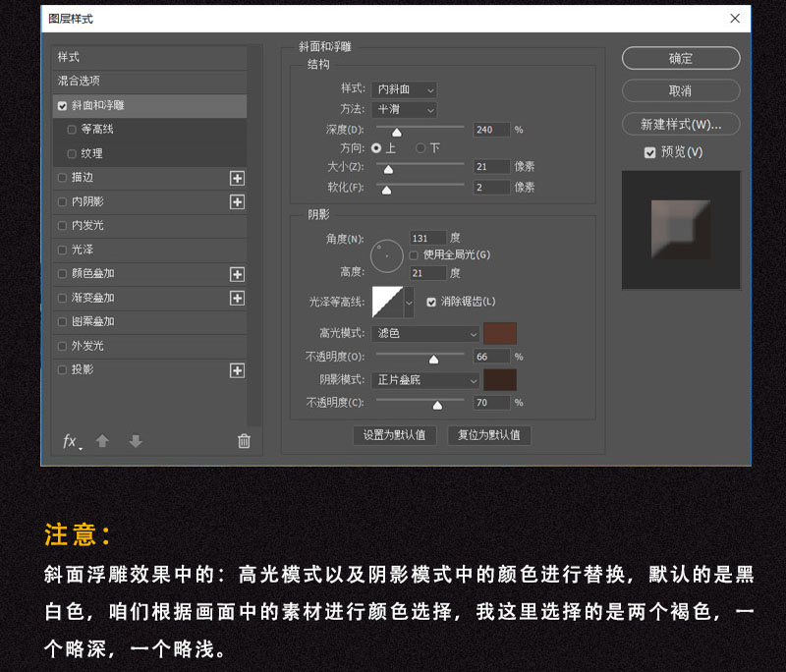Click the 新建样式(W)... button

tap(681, 124)
